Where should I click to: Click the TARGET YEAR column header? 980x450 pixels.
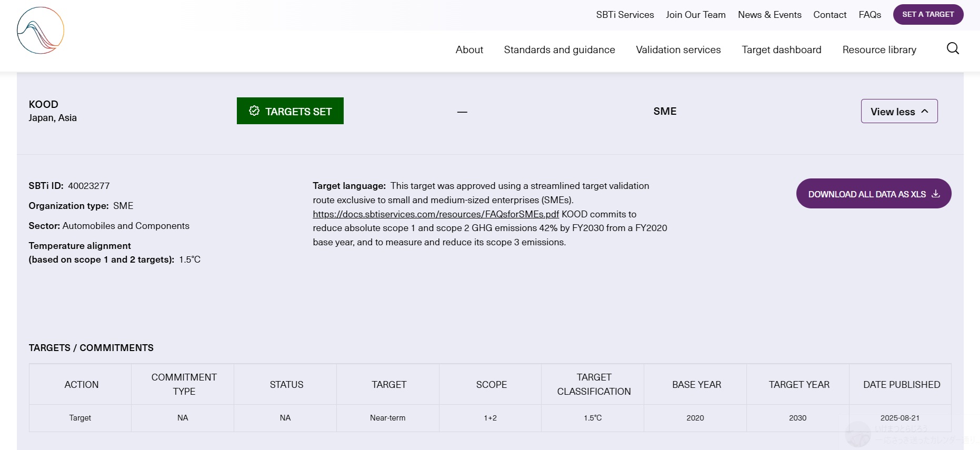799,385
